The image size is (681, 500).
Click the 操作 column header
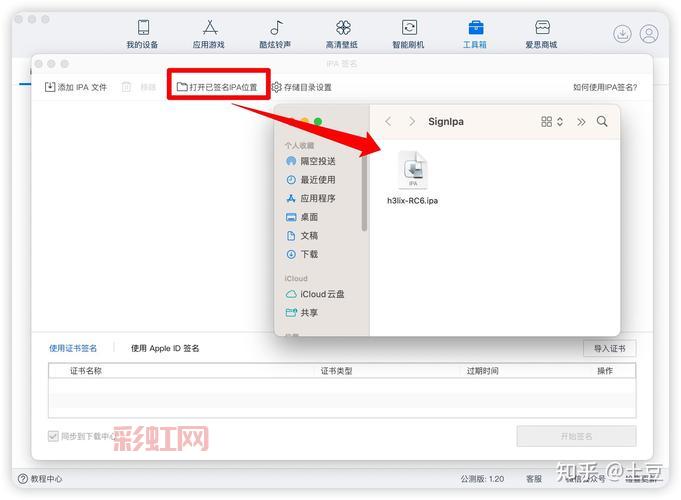click(x=605, y=371)
